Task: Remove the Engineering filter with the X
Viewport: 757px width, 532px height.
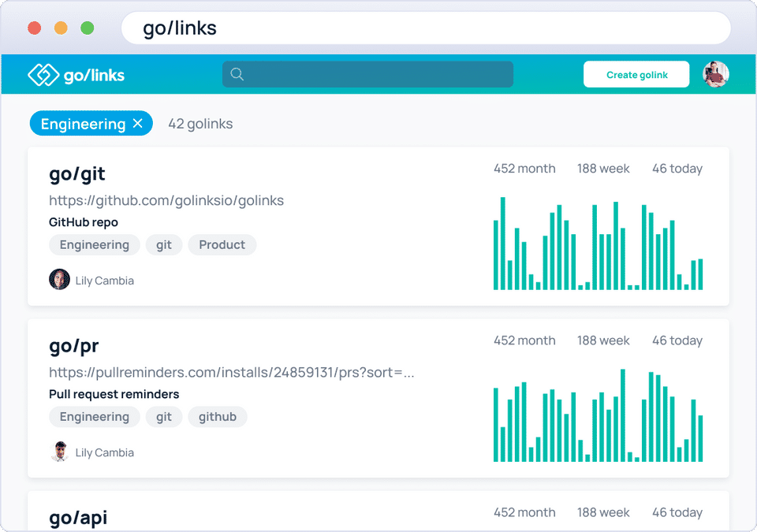Action: click(x=137, y=124)
